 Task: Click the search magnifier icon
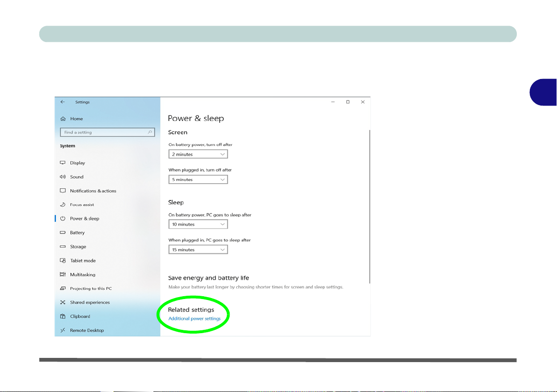150,132
